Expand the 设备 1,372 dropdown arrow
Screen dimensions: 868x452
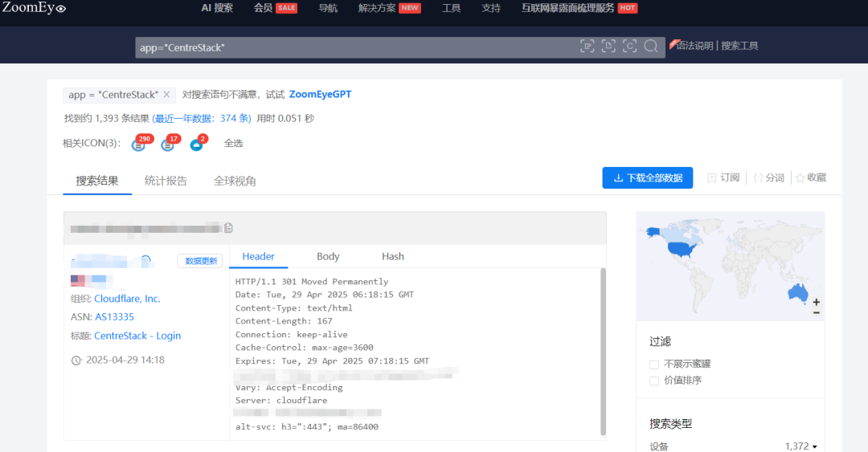coord(815,447)
